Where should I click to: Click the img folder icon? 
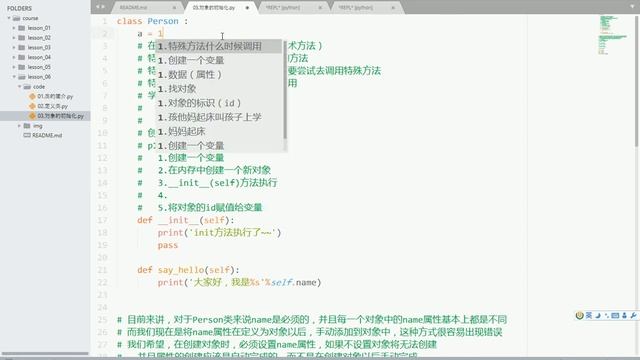[27, 126]
